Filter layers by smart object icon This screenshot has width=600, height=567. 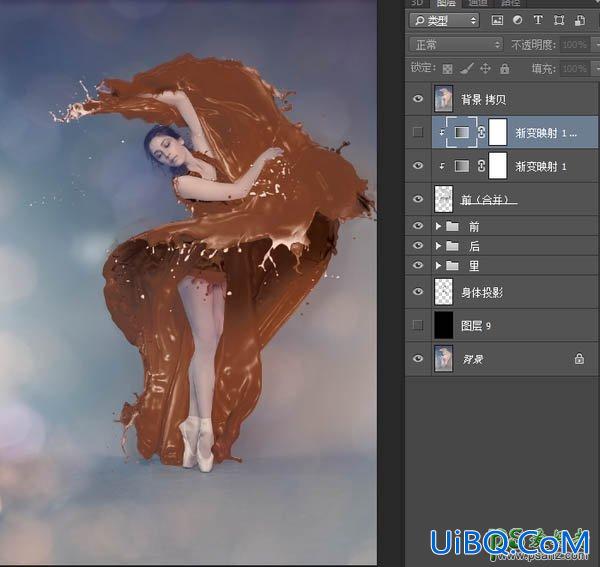pyautogui.click(x=580, y=20)
